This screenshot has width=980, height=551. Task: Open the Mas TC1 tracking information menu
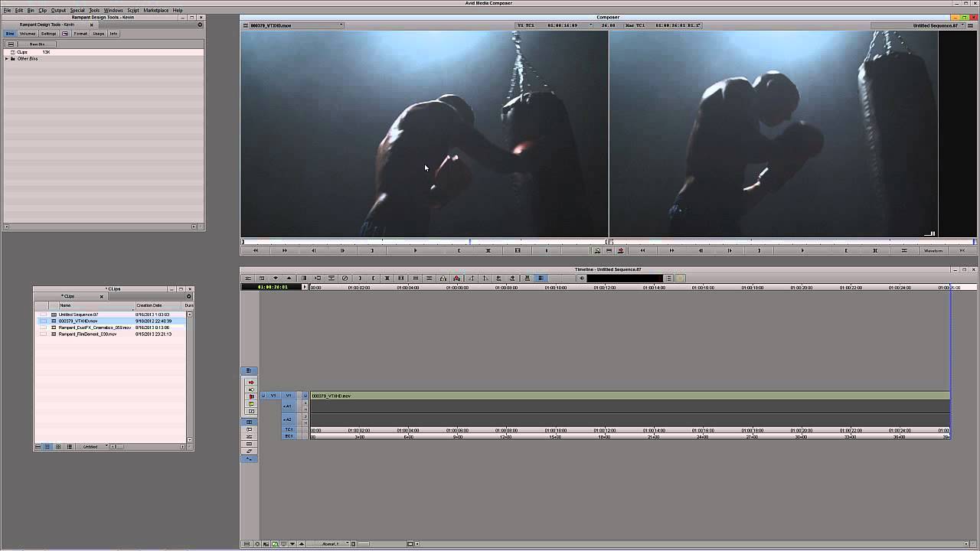coord(663,25)
